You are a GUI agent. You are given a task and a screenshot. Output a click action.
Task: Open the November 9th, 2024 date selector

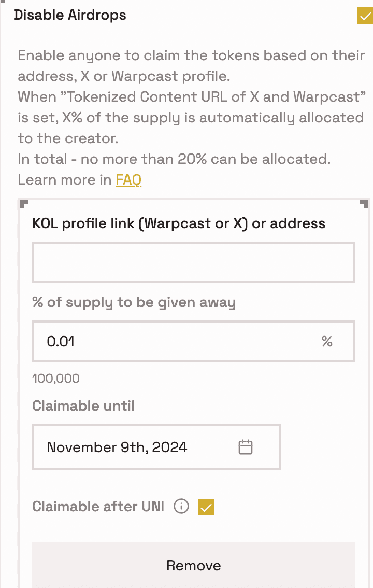pos(156,447)
